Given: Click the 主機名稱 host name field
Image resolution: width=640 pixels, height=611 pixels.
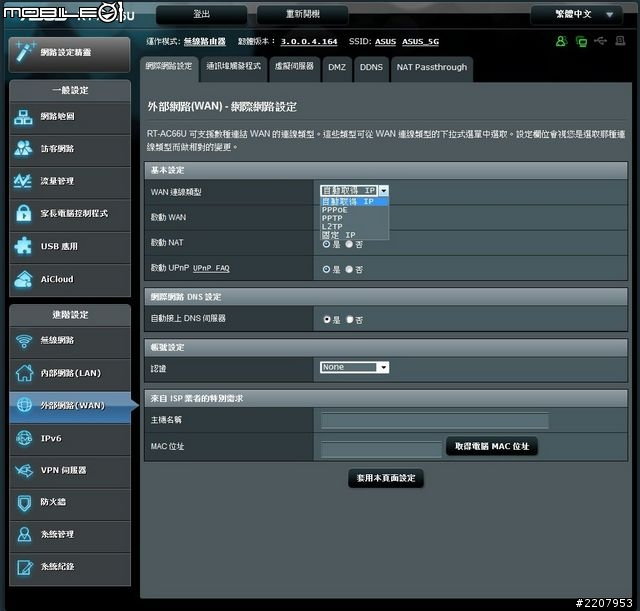Looking at the screenshot, I should (x=434, y=421).
